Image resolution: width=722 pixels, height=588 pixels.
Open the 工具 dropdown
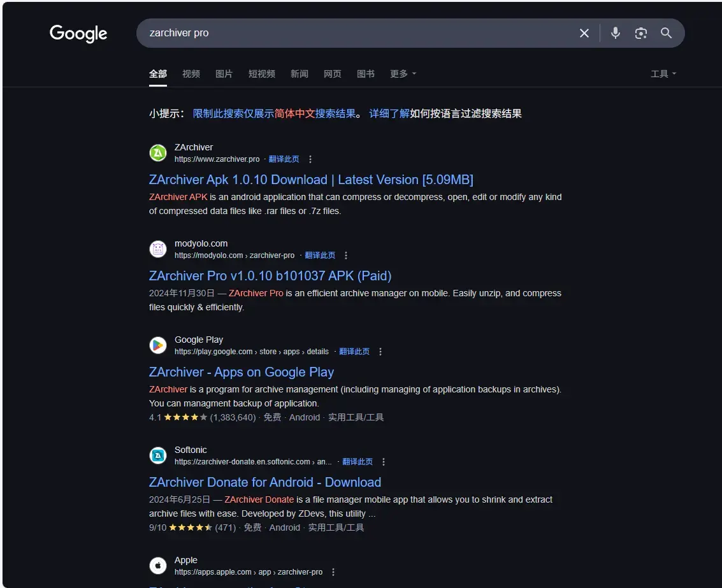(663, 74)
